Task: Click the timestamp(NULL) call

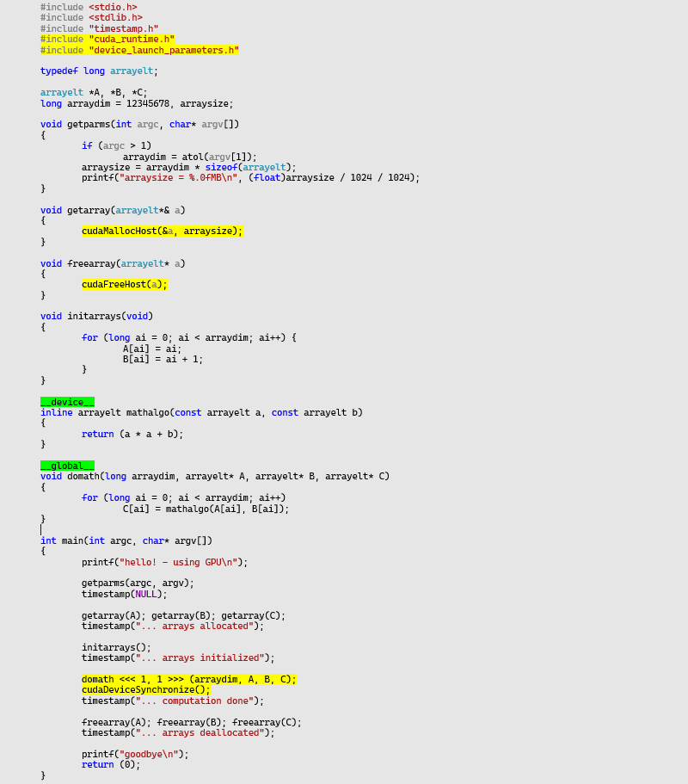Action: (x=125, y=594)
